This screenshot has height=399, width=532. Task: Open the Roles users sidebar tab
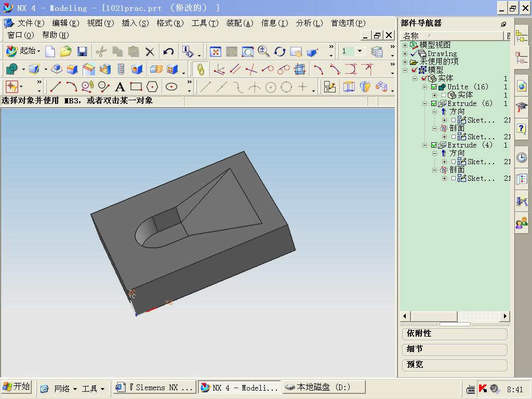(x=522, y=222)
